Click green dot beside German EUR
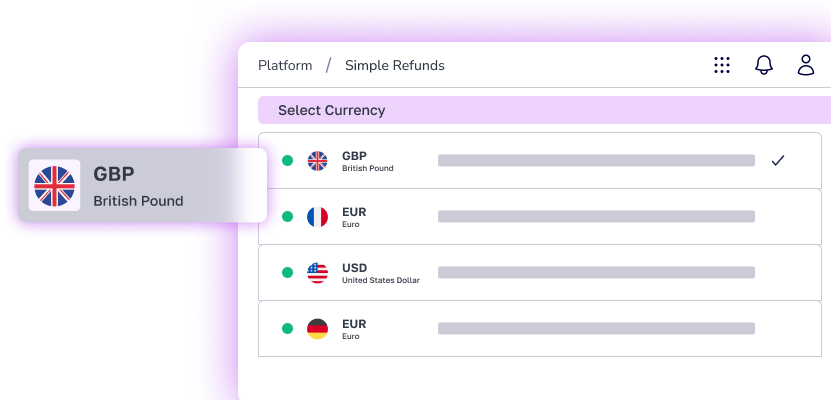Image resolution: width=831 pixels, height=400 pixels. (x=287, y=329)
